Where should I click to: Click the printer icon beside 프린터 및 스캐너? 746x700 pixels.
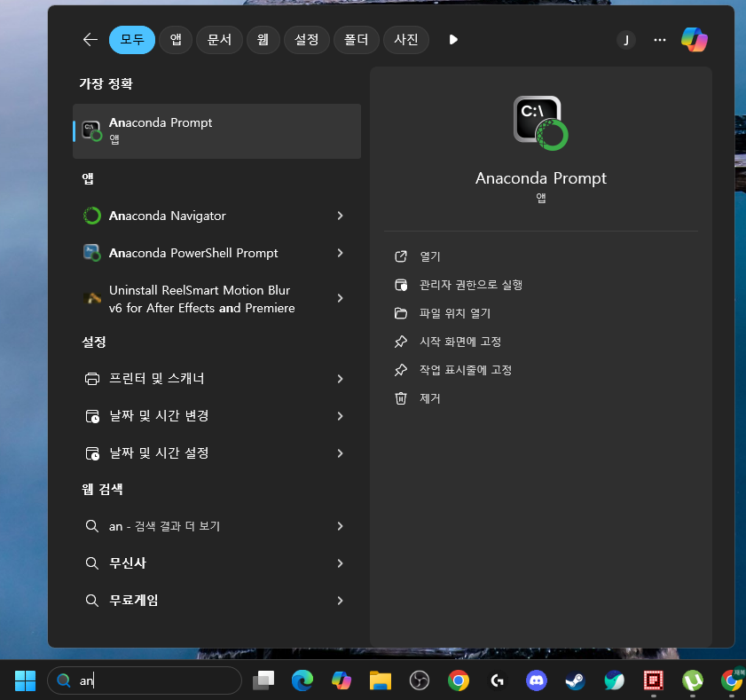pos(92,379)
